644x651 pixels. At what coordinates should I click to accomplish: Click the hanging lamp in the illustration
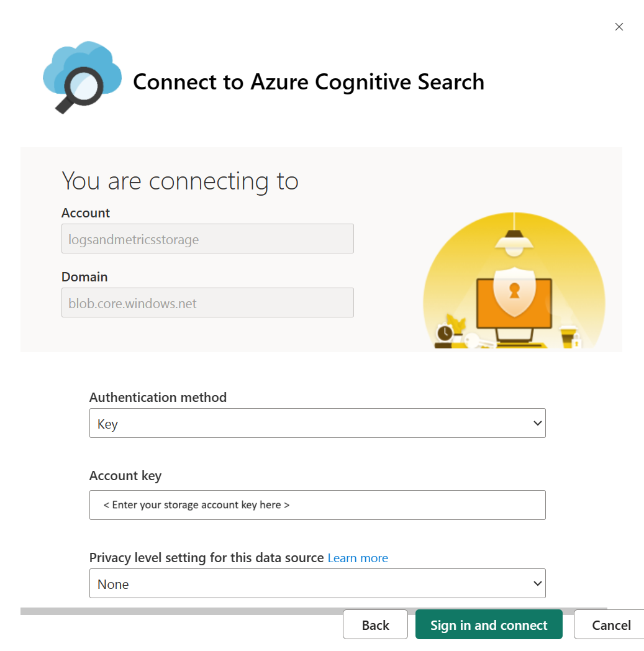[x=514, y=243]
